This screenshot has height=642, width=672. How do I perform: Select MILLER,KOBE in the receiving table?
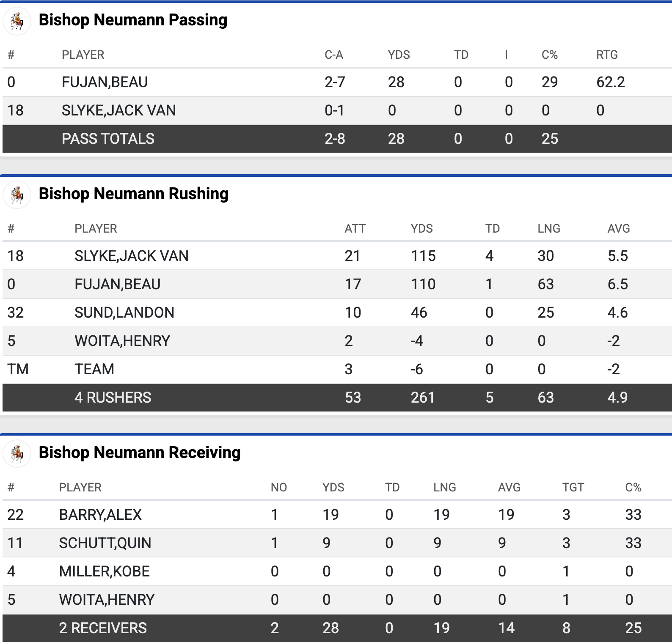coord(104,571)
